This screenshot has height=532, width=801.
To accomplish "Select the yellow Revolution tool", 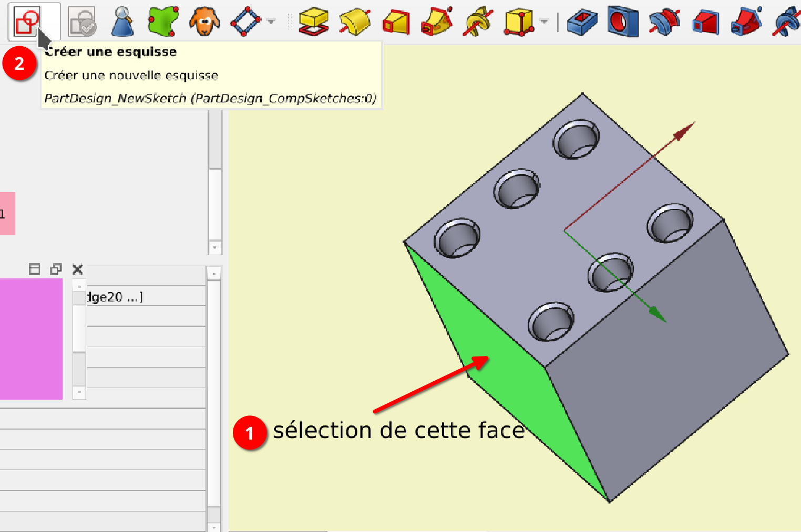I will tap(355, 22).
